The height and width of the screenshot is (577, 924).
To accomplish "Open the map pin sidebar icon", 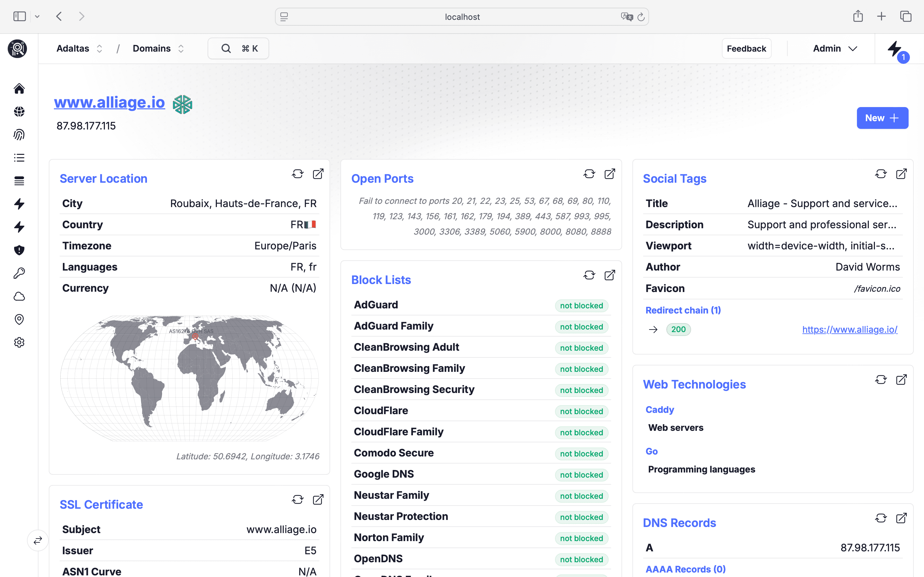I will pyautogui.click(x=19, y=319).
